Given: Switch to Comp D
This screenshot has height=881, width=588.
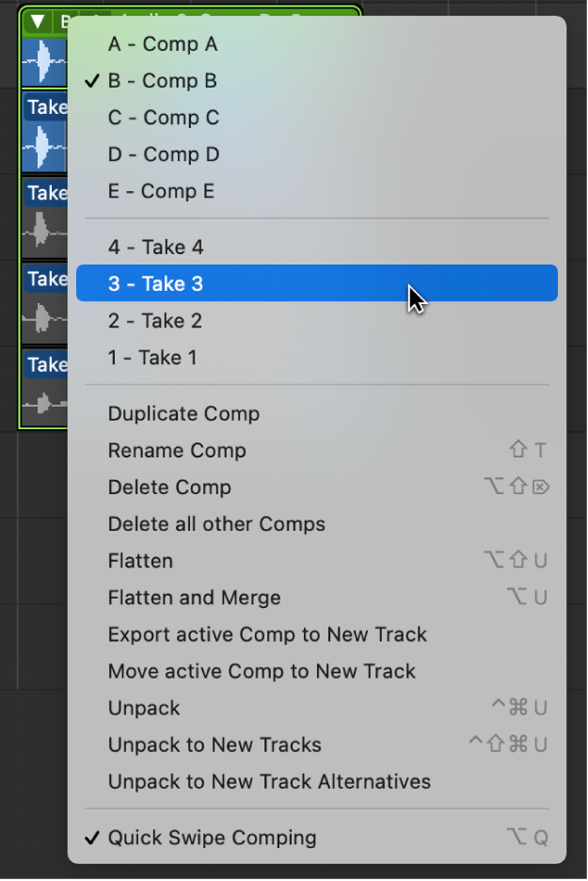Looking at the screenshot, I should pos(163,154).
